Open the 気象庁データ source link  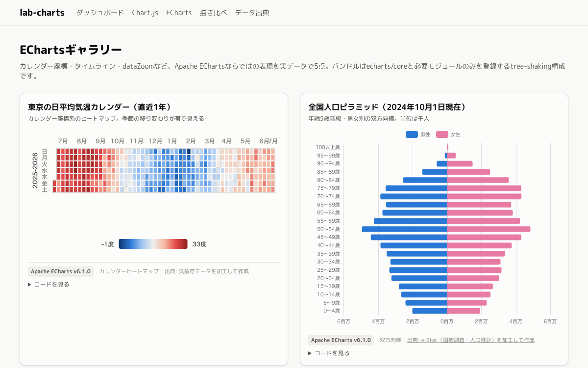(207, 271)
